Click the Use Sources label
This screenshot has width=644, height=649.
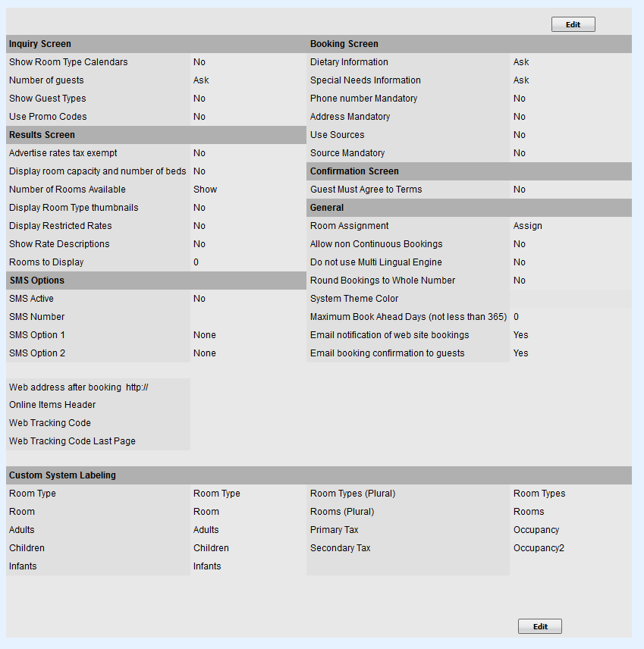coord(337,135)
